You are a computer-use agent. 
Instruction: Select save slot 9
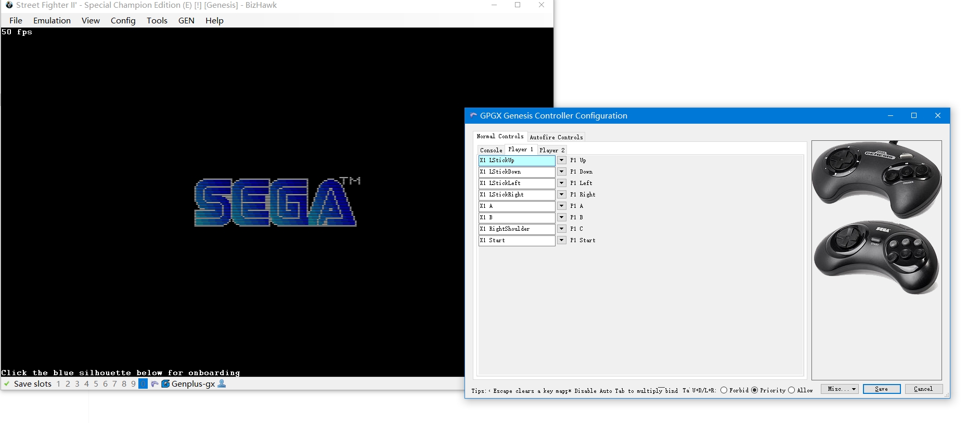tap(133, 384)
